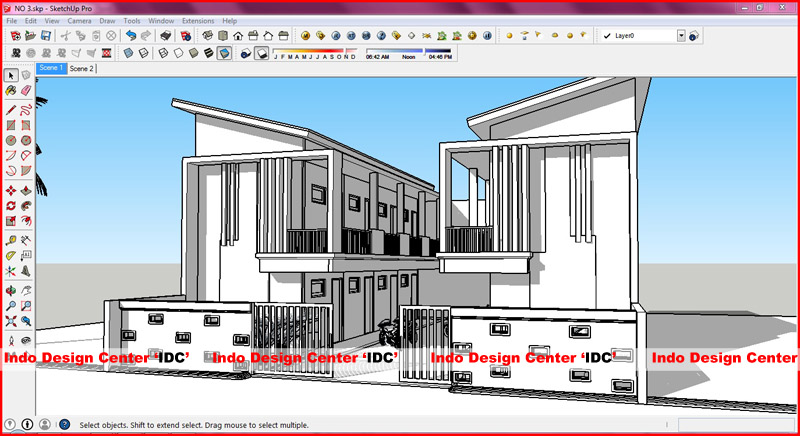Open the Window menu

(x=161, y=21)
